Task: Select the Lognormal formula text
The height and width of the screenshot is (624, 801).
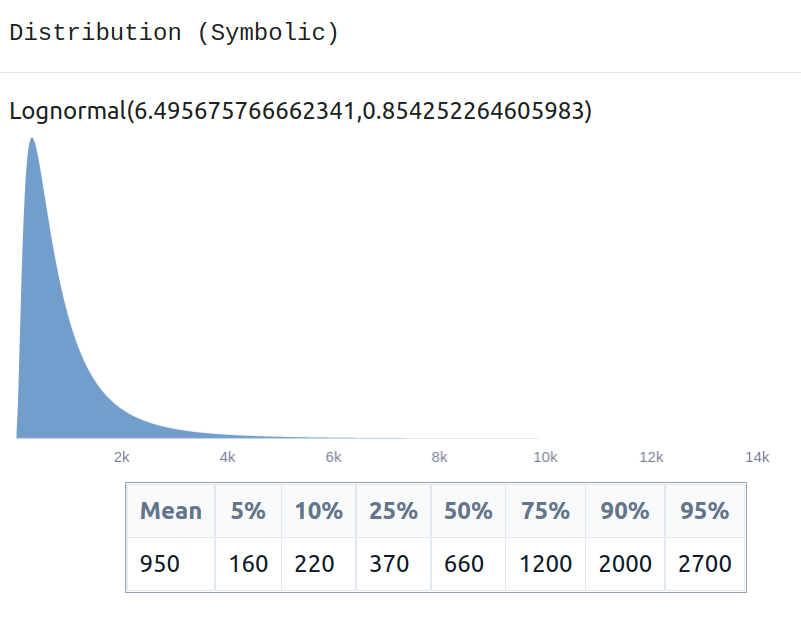Action: tap(300, 111)
